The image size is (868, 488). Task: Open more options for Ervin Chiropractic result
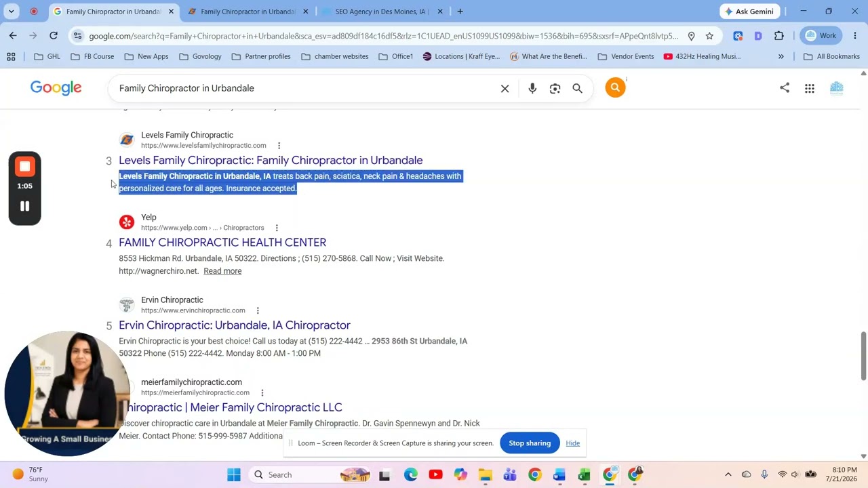[x=258, y=310]
